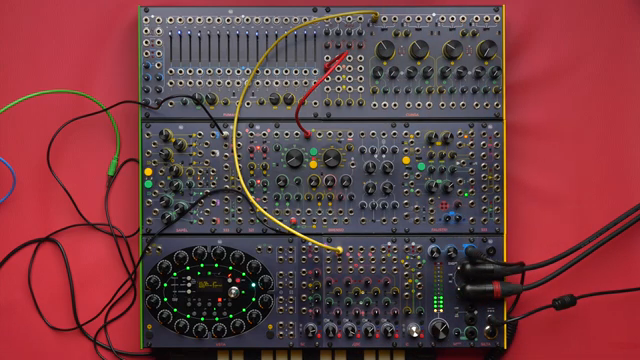Hit the yellow round button on Falistri module
The image size is (640, 360).
point(406,160)
